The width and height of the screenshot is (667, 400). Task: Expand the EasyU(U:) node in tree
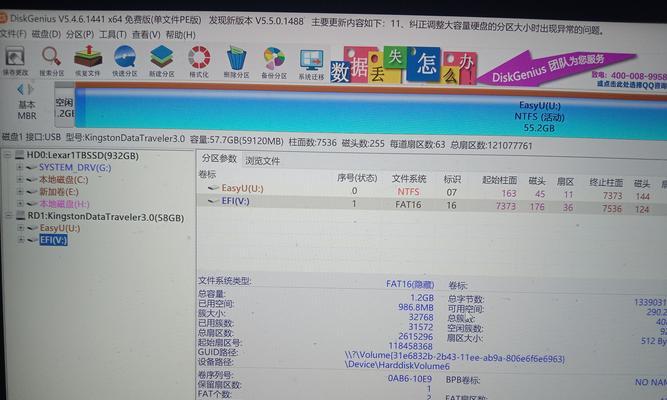coord(20,228)
